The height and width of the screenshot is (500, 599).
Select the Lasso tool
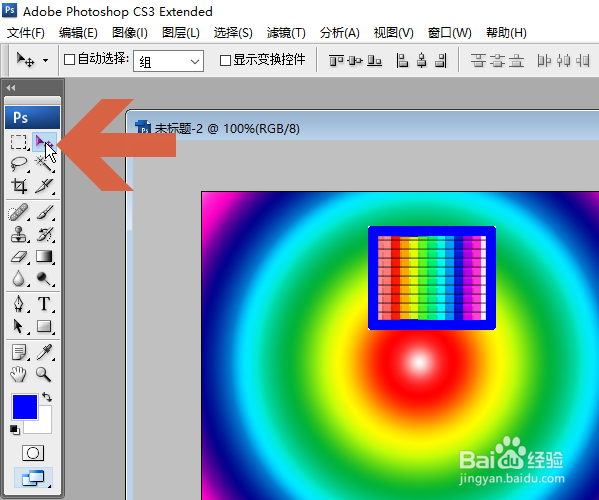coord(19,163)
